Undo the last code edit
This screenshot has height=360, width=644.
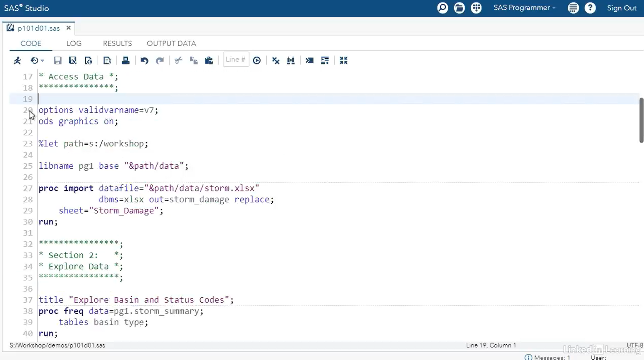tap(144, 60)
